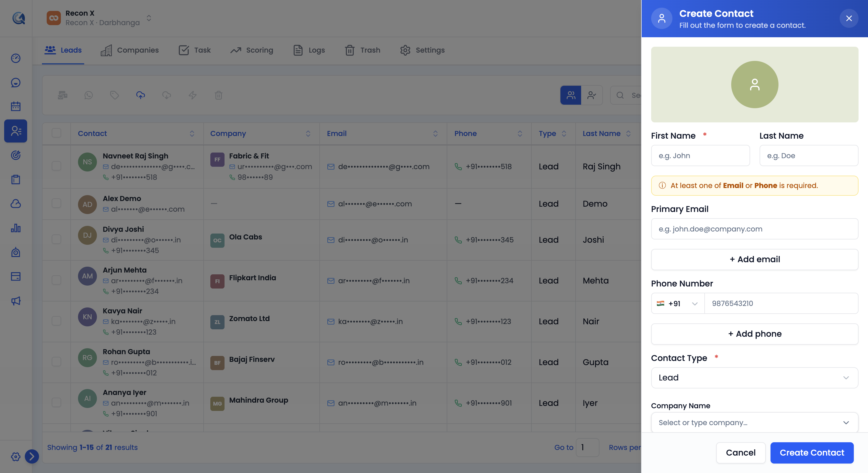Viewport: 868px width, 473px height.
Task: Click the Phone Number input field
Action: pos(781,303)
